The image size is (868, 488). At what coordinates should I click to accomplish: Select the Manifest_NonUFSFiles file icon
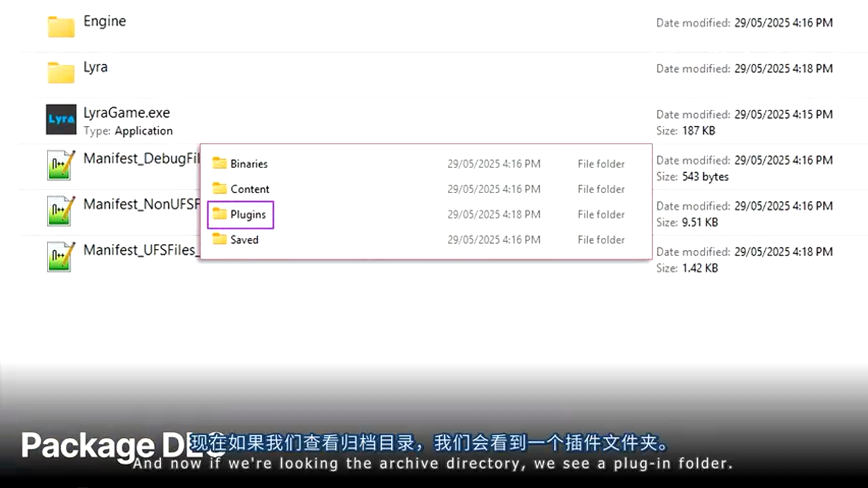61,211
